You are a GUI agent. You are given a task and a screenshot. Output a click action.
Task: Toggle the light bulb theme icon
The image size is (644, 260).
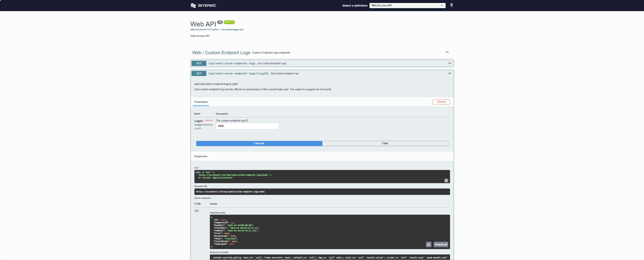click(451, 5)
